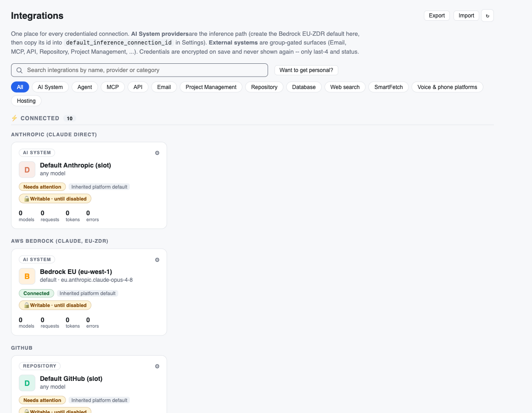Image resolution: width=532 pixels, height=413 pixels.
Task: Open the Default Anthropic (slot) title
Action: click(75, 165)
